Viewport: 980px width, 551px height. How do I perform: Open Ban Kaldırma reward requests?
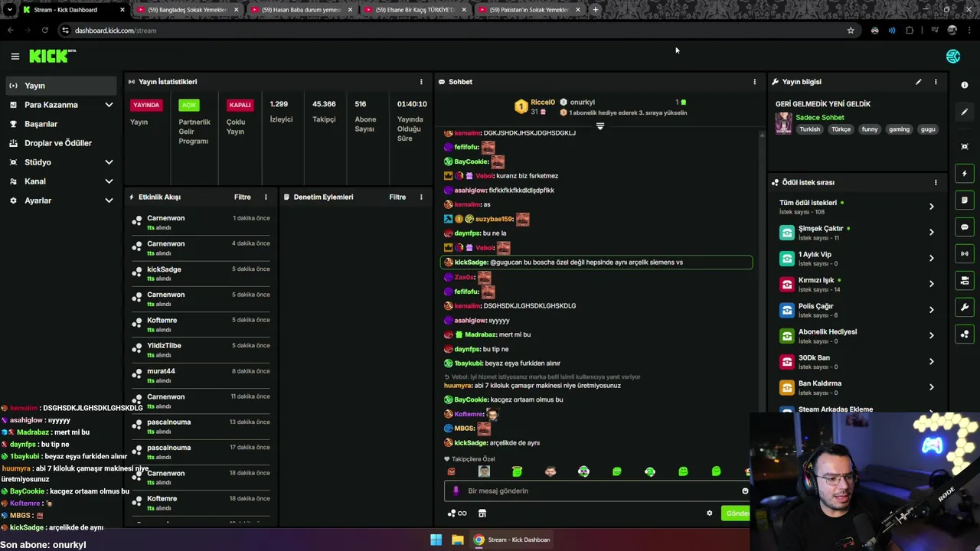pyautogui.click(x=856, y=387)
